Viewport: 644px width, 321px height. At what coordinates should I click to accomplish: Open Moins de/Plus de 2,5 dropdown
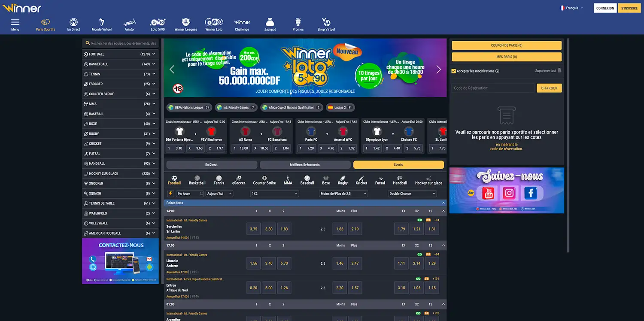tap(343, 194)
